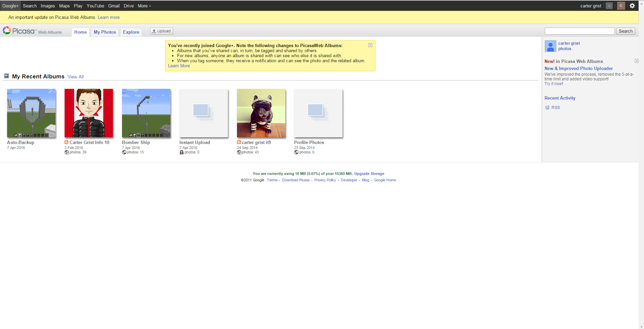Expand the More menu in Google bar
Viewport: 644px width, 329px height.
pyautogui.click(x=144, y=6)
